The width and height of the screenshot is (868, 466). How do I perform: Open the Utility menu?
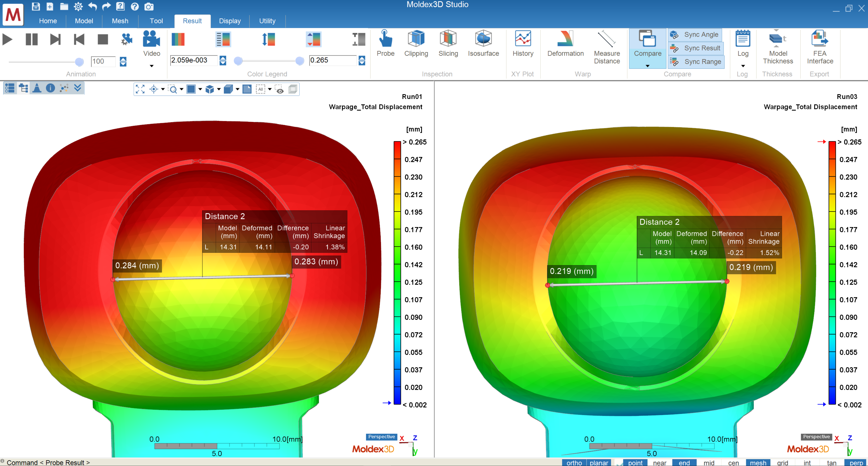267,21
